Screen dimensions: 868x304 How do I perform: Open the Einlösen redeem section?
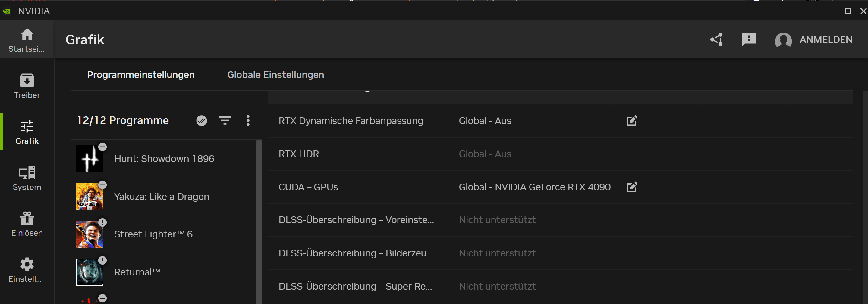point(27,224)
